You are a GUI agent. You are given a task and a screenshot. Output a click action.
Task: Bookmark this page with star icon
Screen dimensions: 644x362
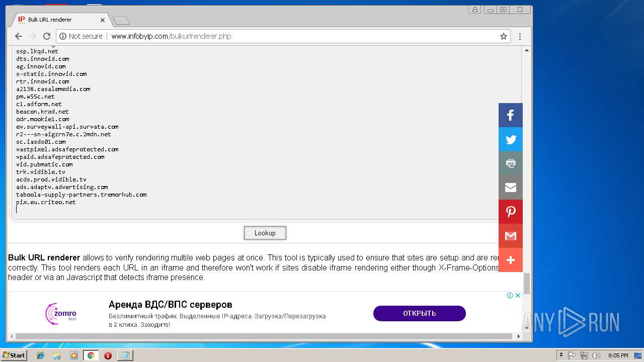503,36
